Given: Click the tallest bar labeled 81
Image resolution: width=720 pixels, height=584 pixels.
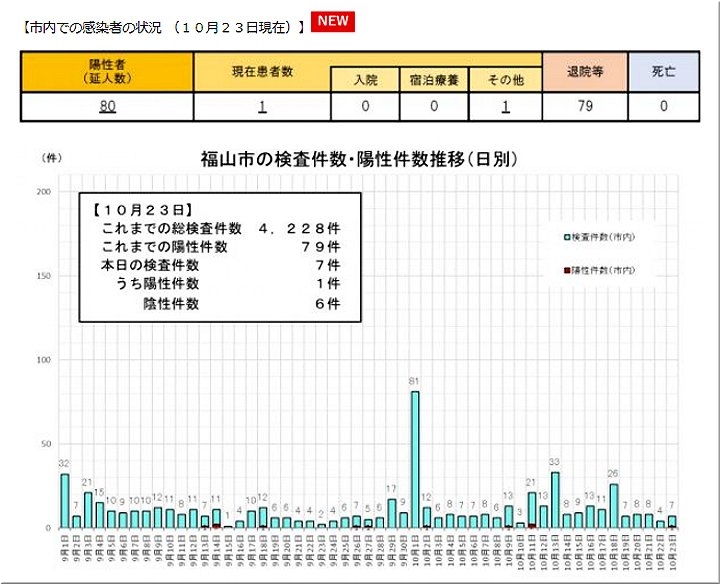Looking at the screenshot, I should pyautogui.click(x=414, y=458).
